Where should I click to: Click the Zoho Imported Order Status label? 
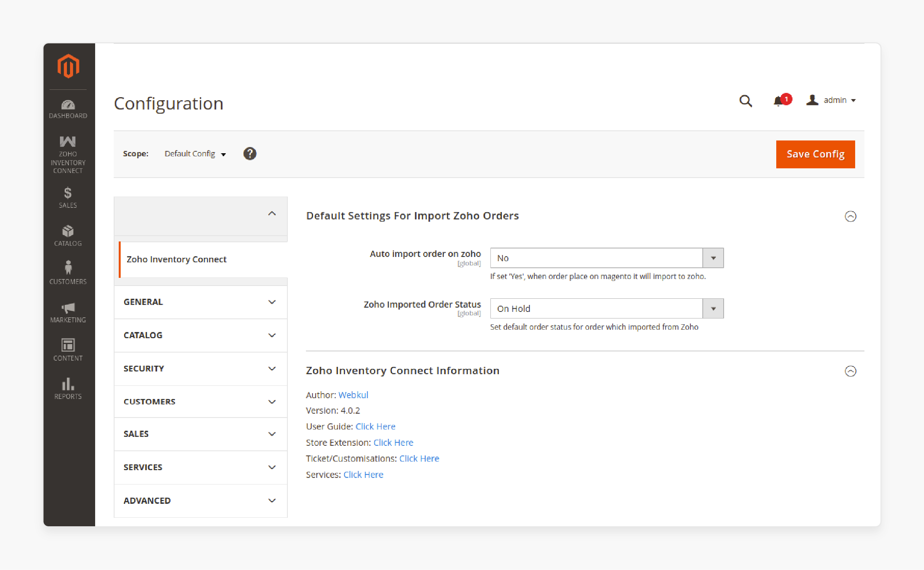422,304
